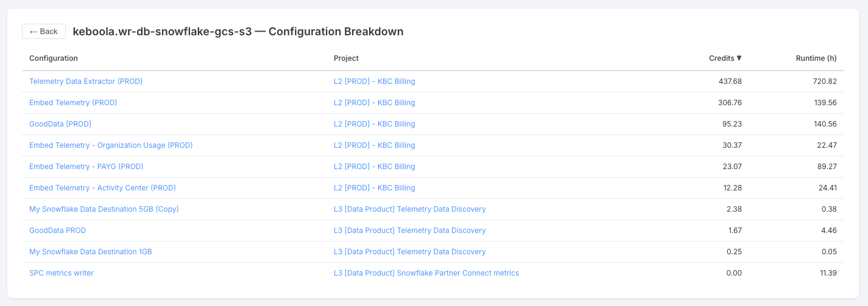This screenshot has height=306, width=868.
Task: Open project link in Embed Telemetry - PAYG row
Action: click(x=374, y=167)
